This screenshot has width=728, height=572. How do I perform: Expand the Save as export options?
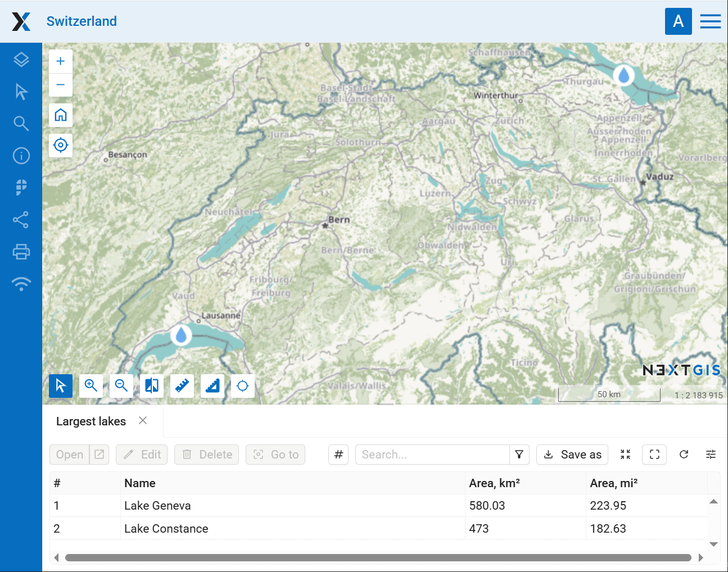point(573,455)
